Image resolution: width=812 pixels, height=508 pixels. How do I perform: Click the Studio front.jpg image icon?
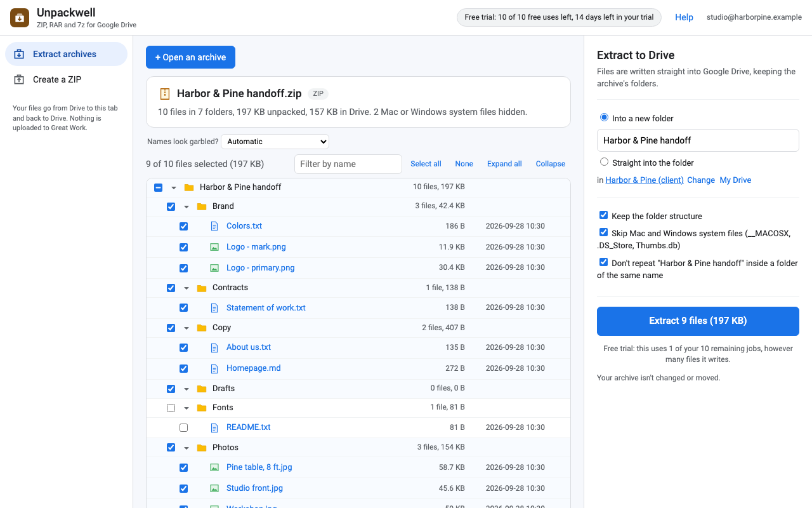tap(214, 488)
